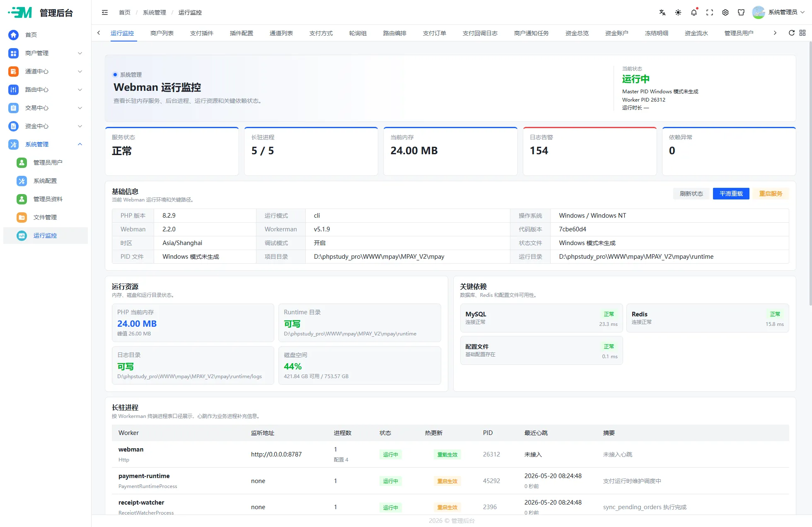Viewport: 812px width, 527px height.
Task: Click the user avatar image
Action: coord(759,12)
